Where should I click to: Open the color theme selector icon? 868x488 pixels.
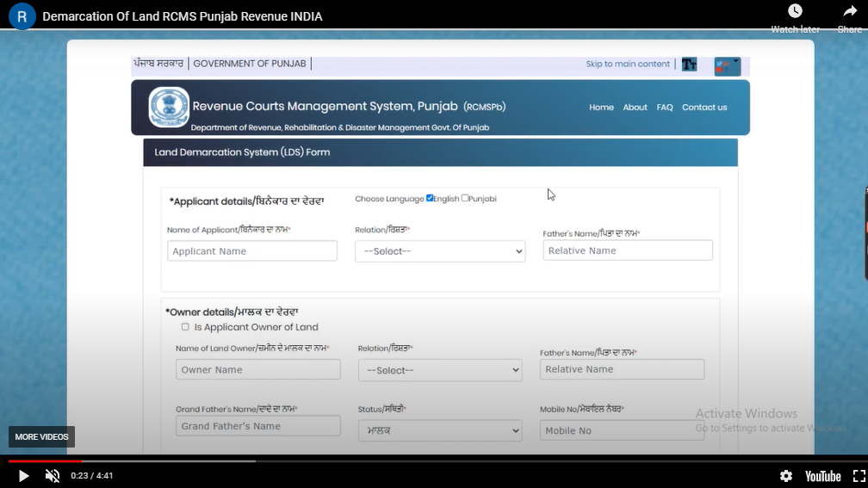(x=728, y=65)
